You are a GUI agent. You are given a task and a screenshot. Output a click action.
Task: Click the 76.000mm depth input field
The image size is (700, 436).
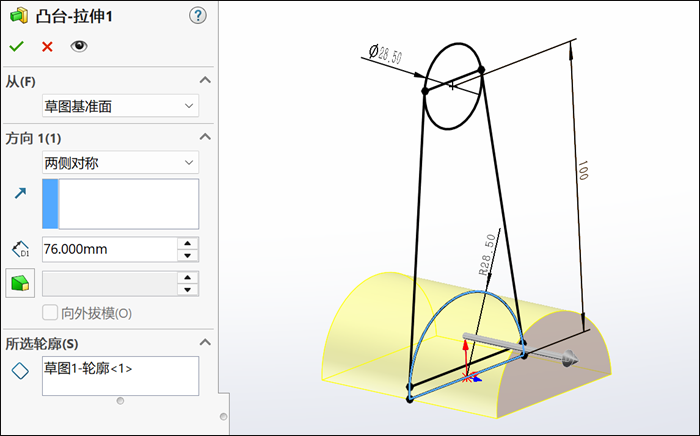point(108,249)
